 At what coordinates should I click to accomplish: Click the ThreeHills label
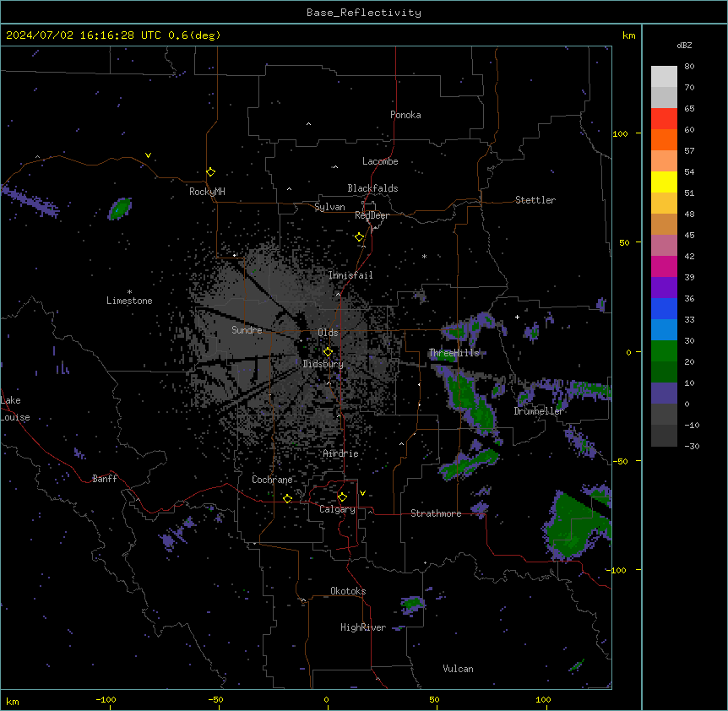454,353
